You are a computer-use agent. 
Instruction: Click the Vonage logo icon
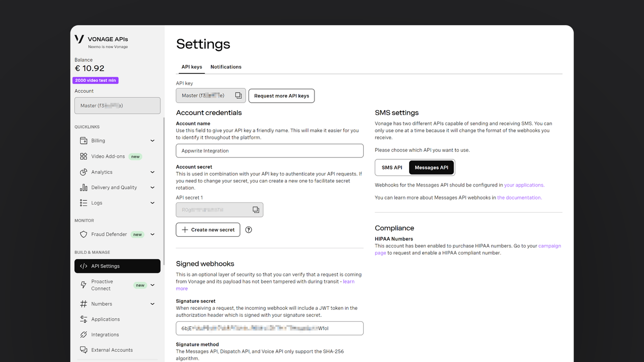tap(79, 39)
